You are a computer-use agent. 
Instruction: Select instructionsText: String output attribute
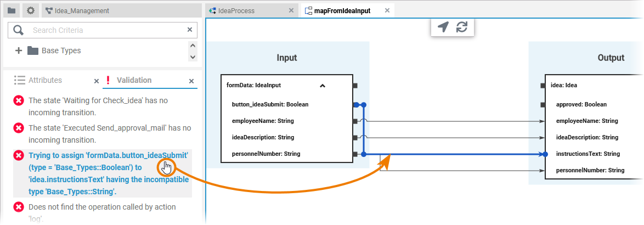[587, 154]
